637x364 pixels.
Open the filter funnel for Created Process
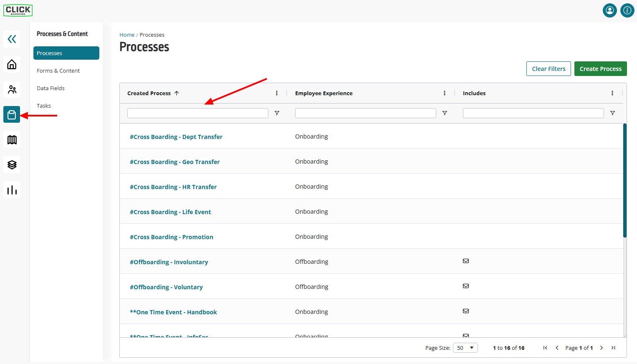pos(277,113)
